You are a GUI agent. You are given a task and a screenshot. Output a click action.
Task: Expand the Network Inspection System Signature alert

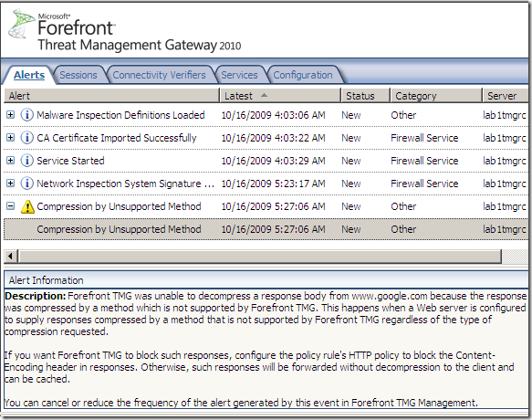11,183
